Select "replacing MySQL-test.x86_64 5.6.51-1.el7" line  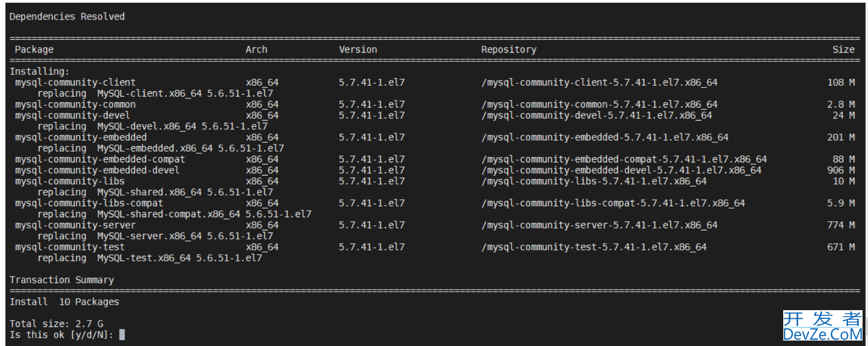149,258
